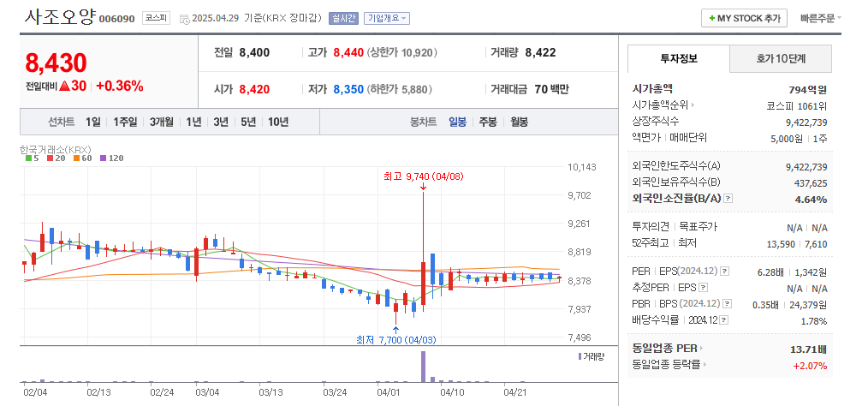Click the 저가 value 8,350
This screenshot has width=868, height=406.
coord(348,89)
